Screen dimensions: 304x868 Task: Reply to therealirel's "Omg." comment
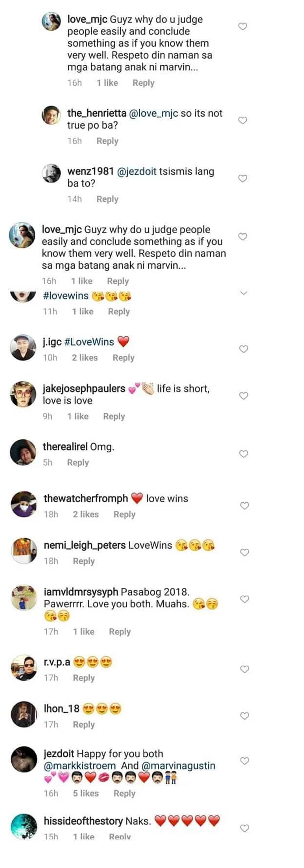click(78, 462)
